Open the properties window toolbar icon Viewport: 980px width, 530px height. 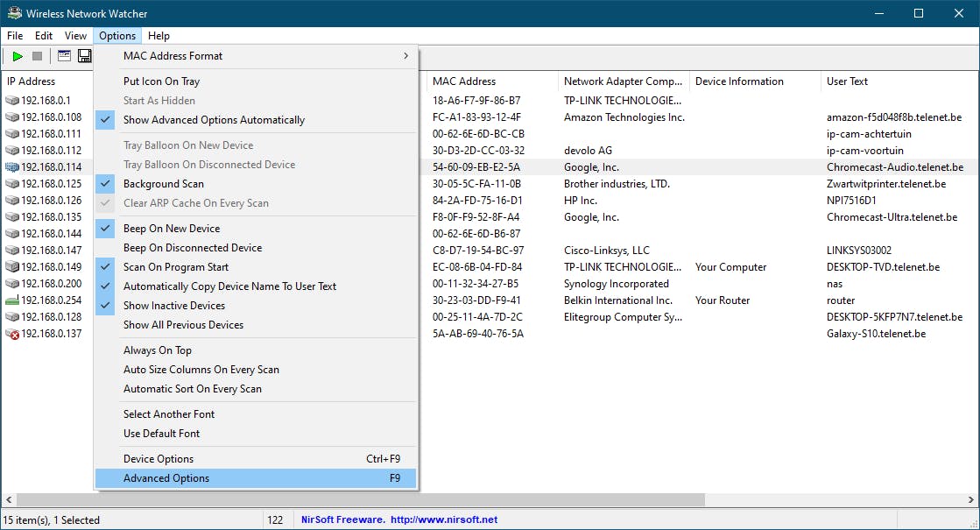tap(65, 56)
